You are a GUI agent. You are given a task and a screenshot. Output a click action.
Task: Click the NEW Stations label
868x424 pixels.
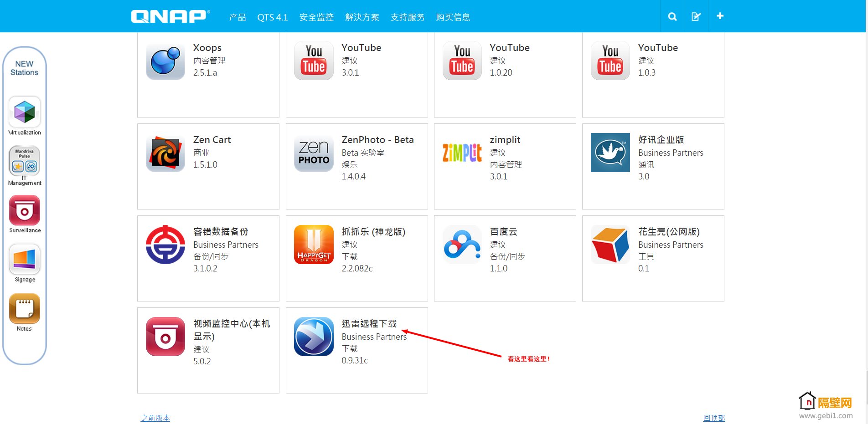coord(24,68)
